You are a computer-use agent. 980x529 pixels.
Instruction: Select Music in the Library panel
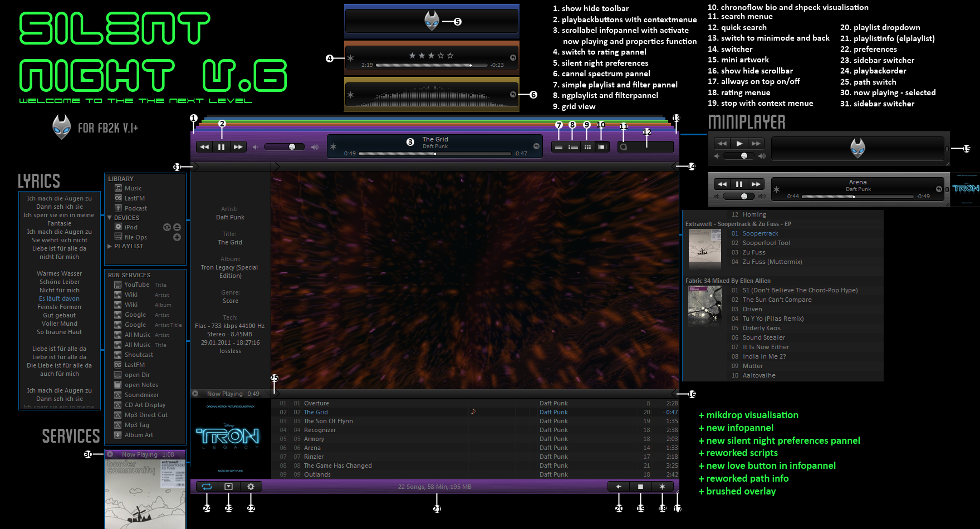(133, 188)
